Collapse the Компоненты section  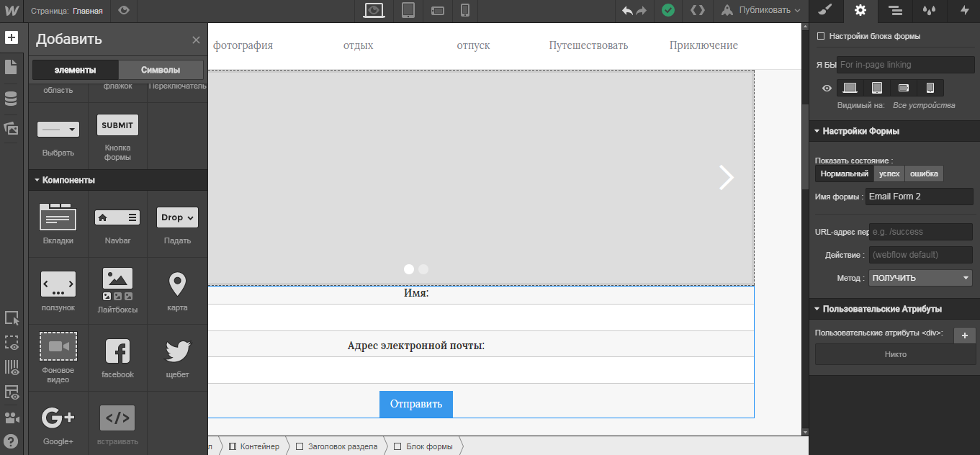[118, 180]
